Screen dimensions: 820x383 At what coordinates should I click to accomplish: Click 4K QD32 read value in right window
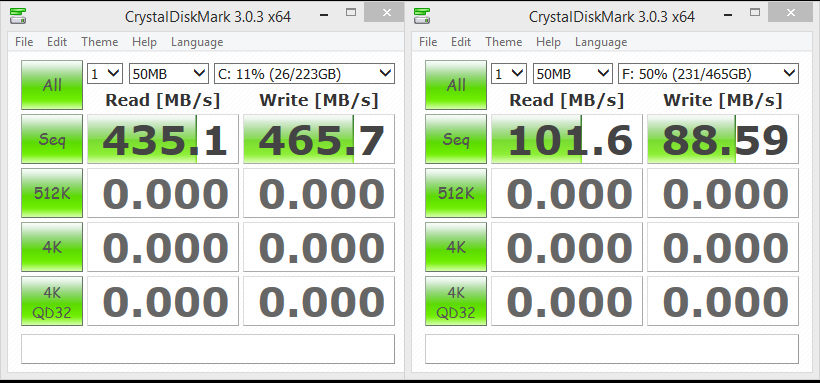click(x=566, y=301)
